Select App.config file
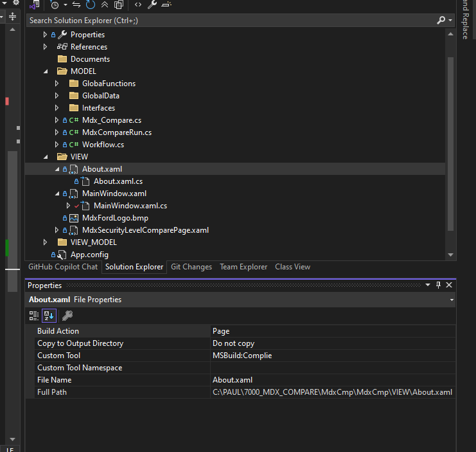 (89, 255)
